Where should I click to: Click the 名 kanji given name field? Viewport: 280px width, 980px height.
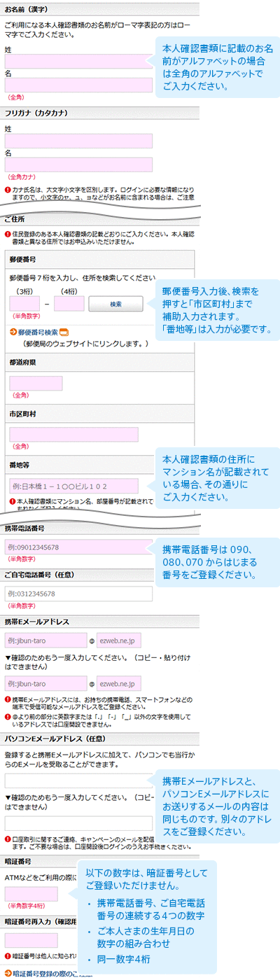[x=78, y=85]
